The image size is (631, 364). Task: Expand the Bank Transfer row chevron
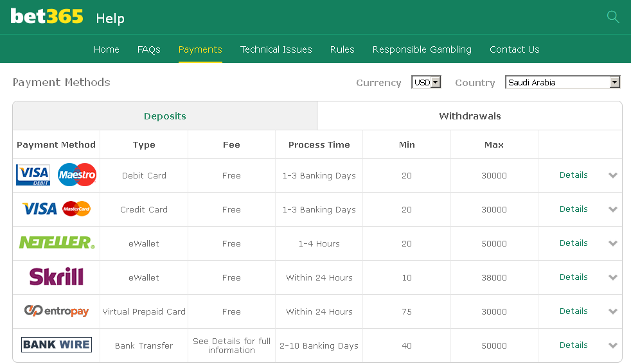(x=613, y=345)
